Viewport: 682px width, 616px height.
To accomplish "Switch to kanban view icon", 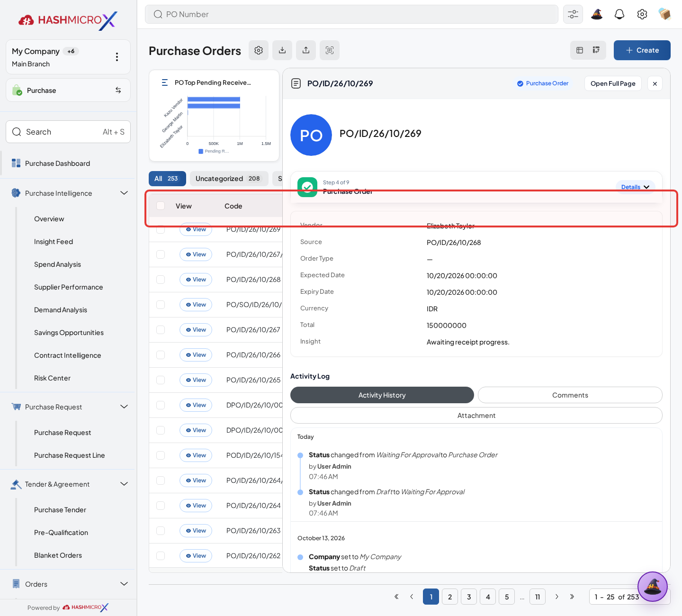I will pyautogui.click(x=596, y=50).
